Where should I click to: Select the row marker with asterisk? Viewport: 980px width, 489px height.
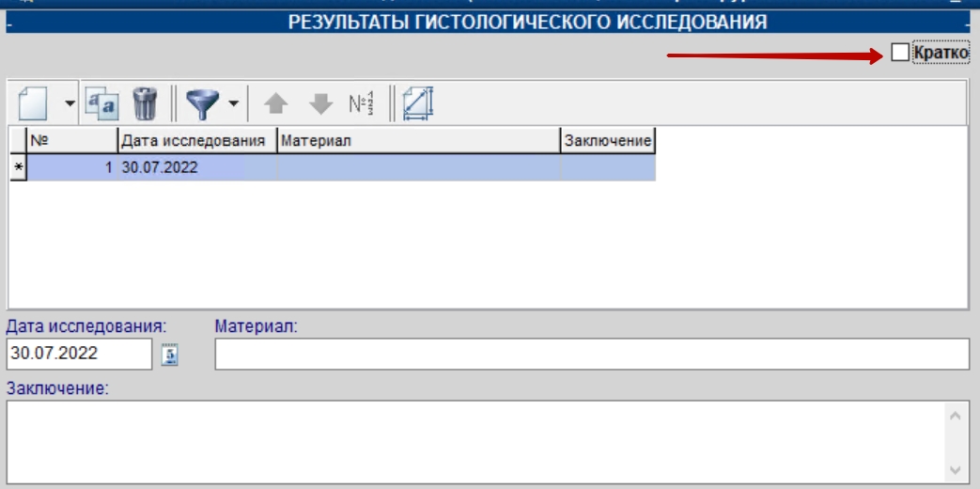point(18,167)
